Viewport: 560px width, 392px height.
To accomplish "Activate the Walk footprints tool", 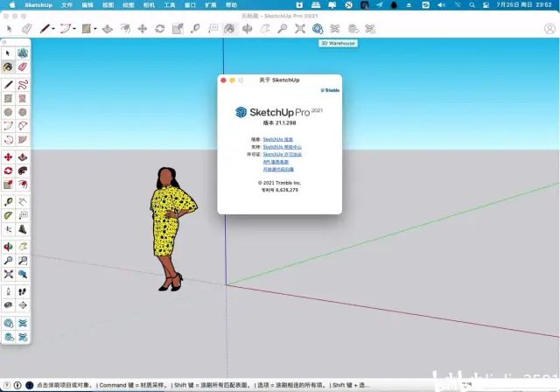I will [x=23, y=291].
